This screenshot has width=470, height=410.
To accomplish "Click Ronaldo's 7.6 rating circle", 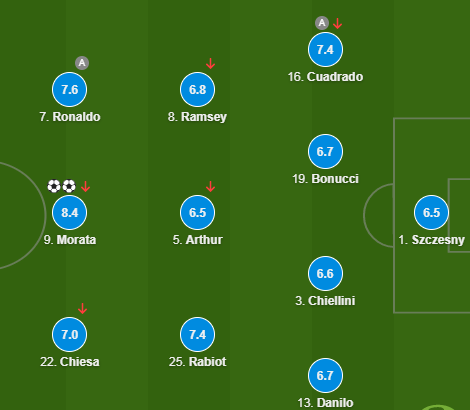I will (x=70, y=89).
